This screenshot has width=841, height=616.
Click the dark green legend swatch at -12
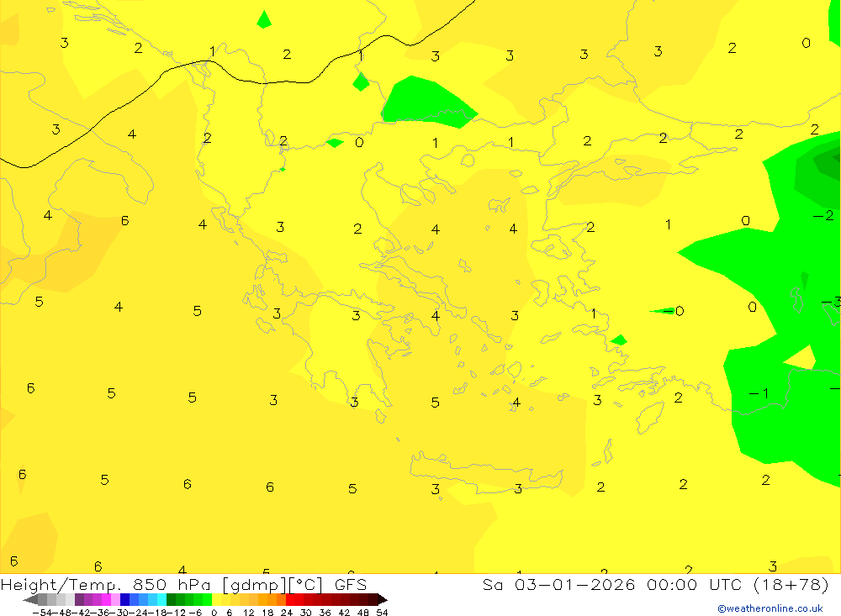pos(171,599)
